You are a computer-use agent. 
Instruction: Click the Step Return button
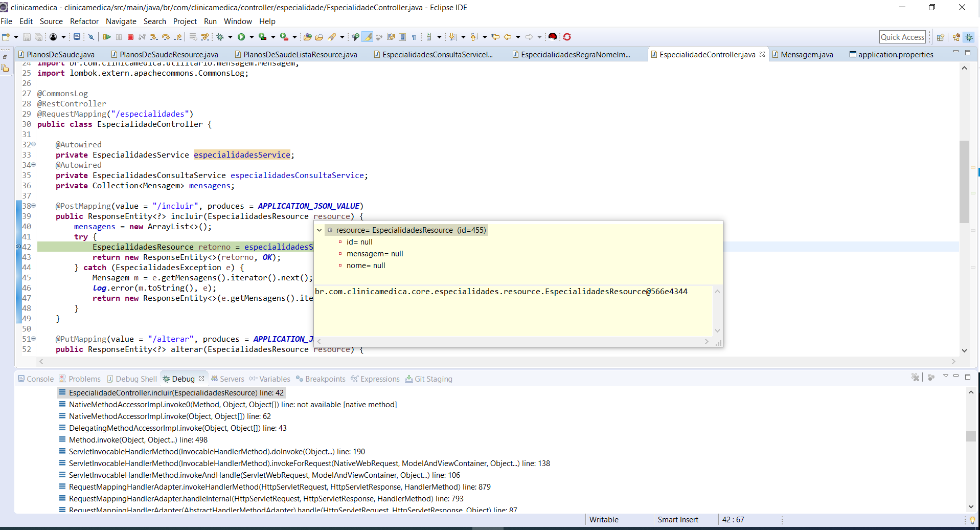[178, 37]
